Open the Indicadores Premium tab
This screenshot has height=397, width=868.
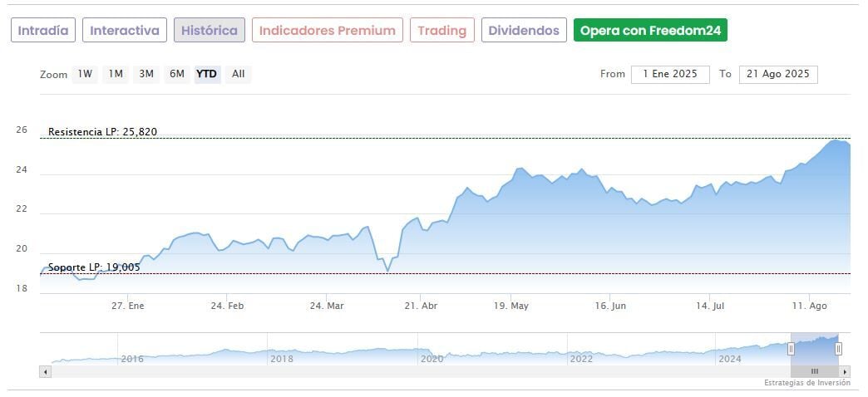[328, 31]
